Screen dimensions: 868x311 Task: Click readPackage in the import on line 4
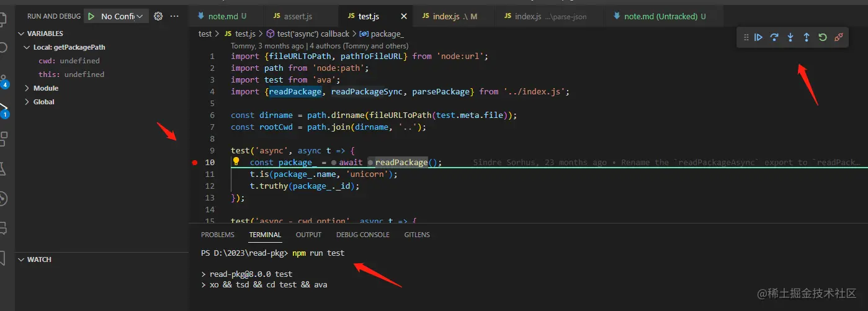click(x=295, y=91)
